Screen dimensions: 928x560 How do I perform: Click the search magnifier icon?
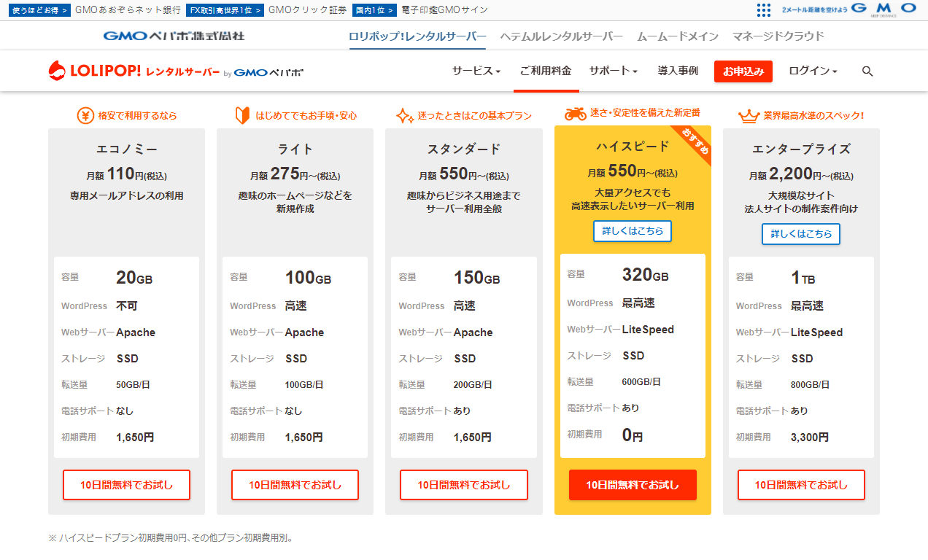(867, 71)
